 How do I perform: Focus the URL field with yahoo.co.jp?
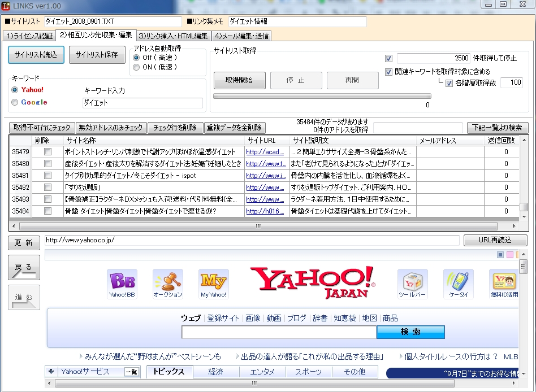coord(252,240)
